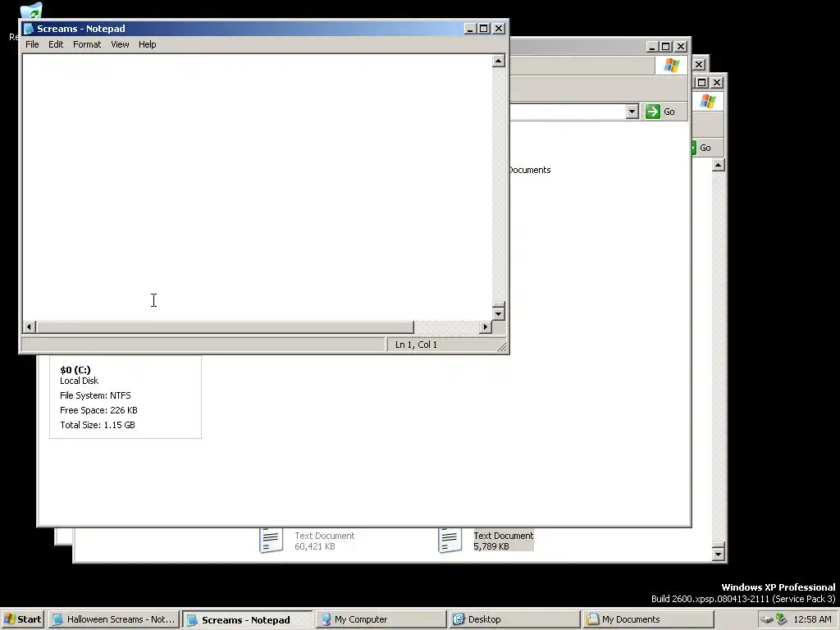840x630 pixels.
Task: Click the Windows flag logo in rearmost Explorer window
Action: coord(708,101)
